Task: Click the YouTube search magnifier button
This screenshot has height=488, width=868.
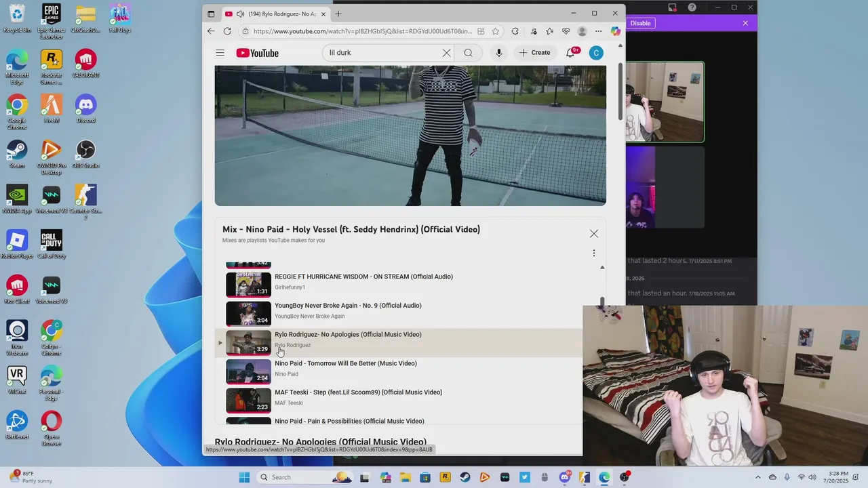Action: [469, 53]
